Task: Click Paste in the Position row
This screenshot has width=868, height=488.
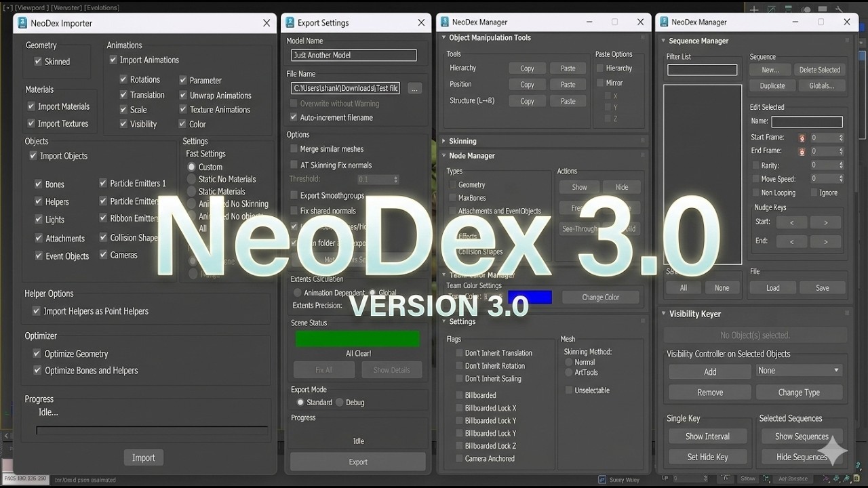Action: [568, 85]
